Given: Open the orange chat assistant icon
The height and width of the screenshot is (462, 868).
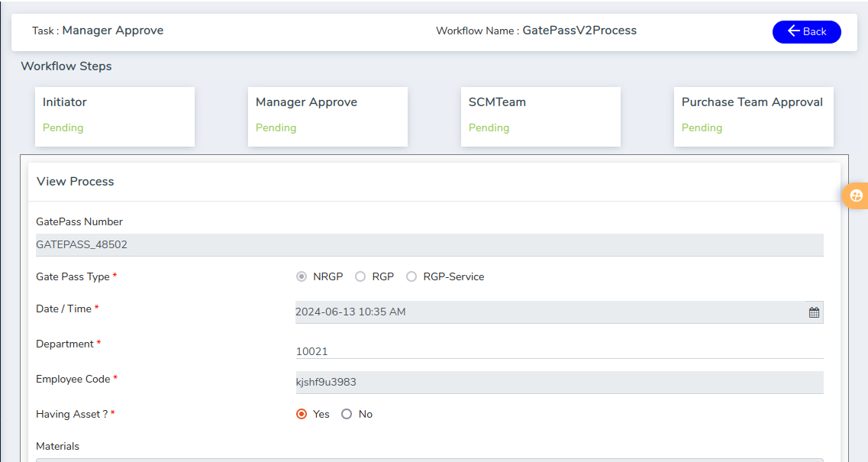Looking at the screenshot, I should point(856,196).
